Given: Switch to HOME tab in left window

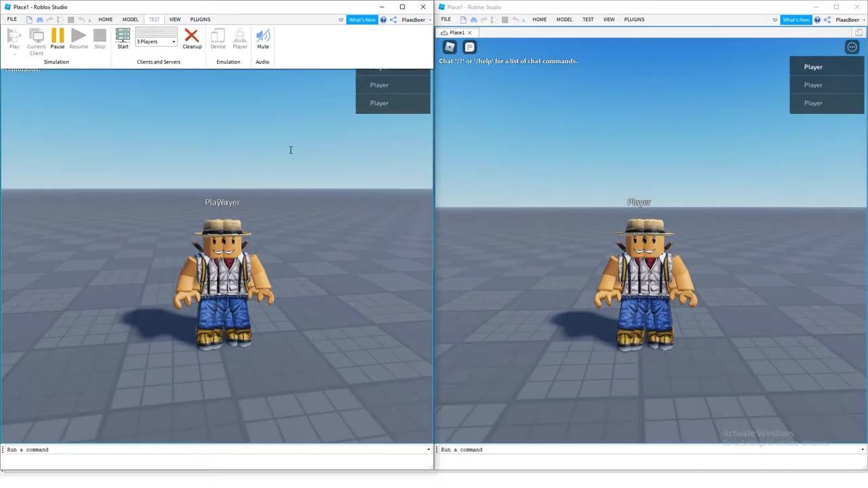Looking at the screenshot, I should [105, 20].
